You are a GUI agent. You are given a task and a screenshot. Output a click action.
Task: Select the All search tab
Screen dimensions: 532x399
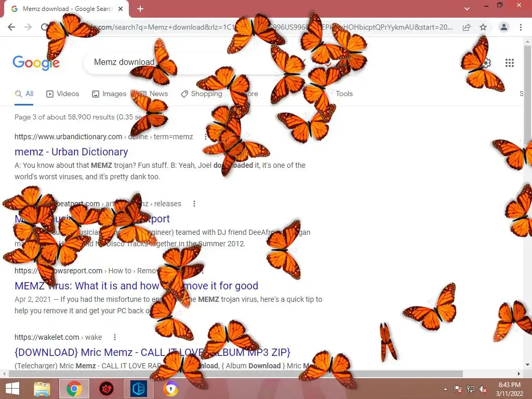tap(24, 94)
